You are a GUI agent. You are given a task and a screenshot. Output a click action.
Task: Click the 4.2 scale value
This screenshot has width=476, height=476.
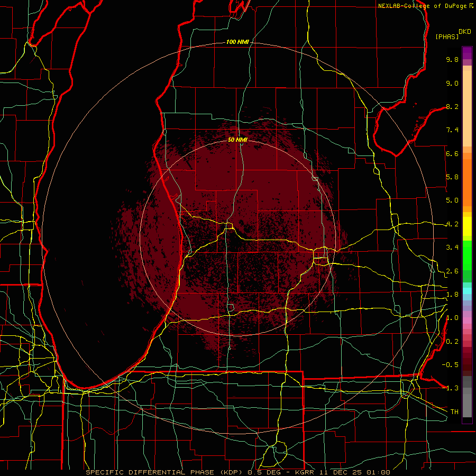click(x=452, y=224)
